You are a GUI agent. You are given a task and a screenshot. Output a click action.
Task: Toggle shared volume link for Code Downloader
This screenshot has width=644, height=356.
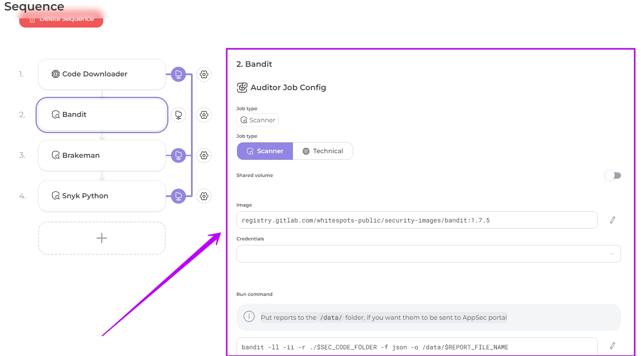(x=178, y=74)
